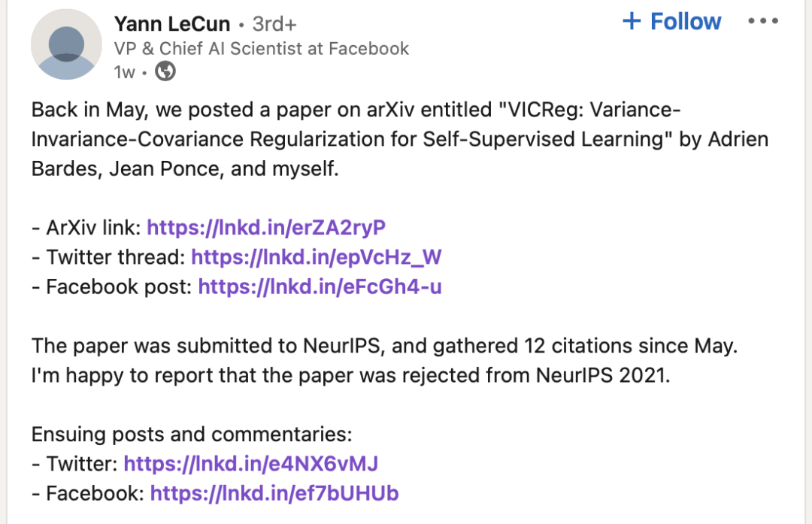Click the "- Facebook post:" label text
This screenshot has width=812, height=524.
click(112, 286)
